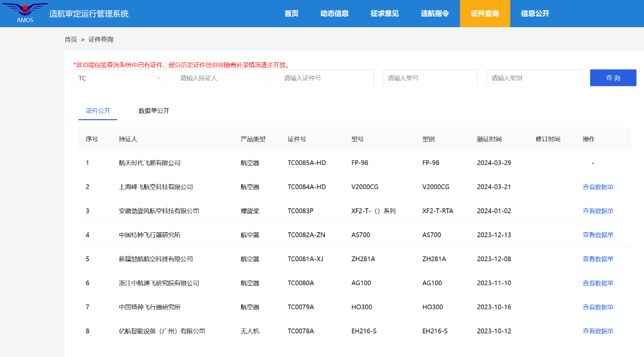644x357 pixels.
Task: Click the 查询 search button
Action: click(x=613, y=78)
